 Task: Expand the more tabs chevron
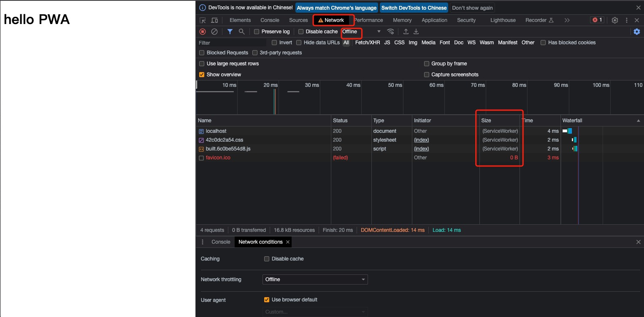tap(567, 20)
